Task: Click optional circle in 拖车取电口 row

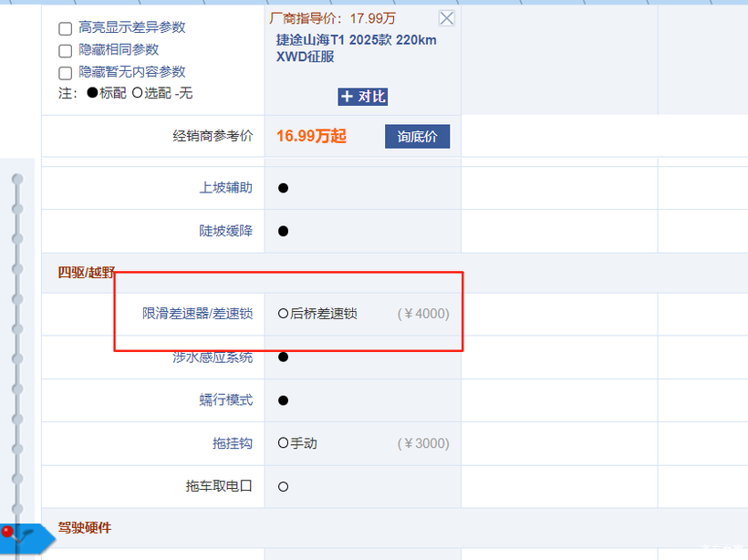Action: 283,486
